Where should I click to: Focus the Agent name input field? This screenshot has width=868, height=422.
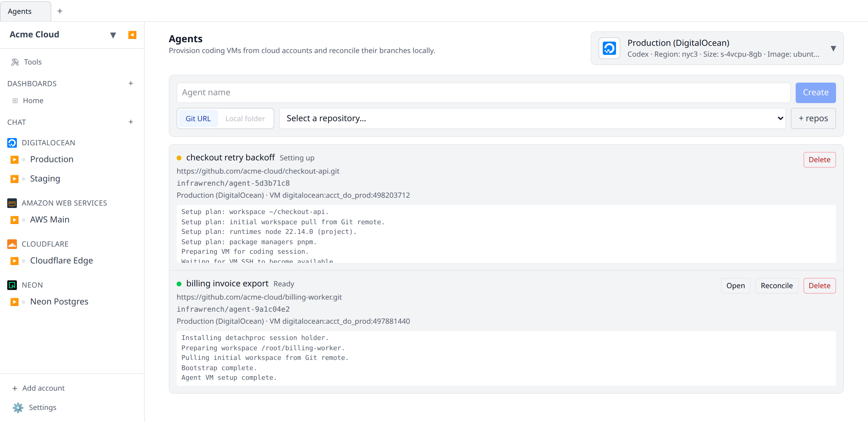483,93
